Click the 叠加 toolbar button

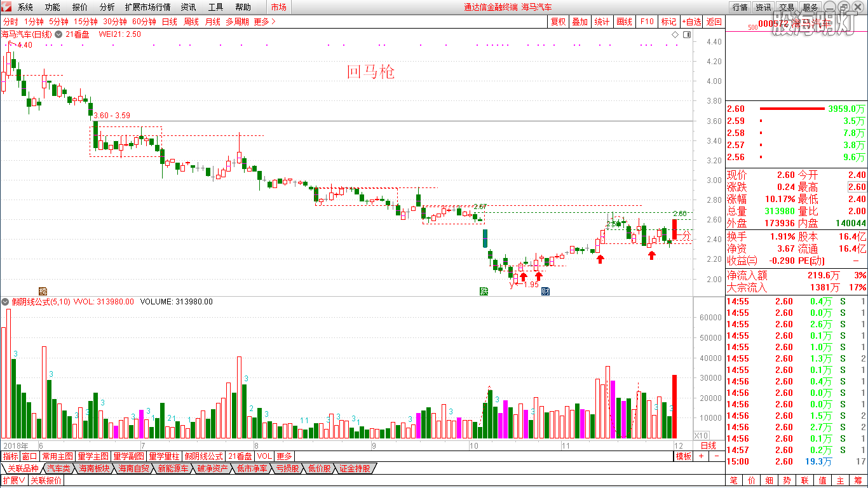pos(580,22)
